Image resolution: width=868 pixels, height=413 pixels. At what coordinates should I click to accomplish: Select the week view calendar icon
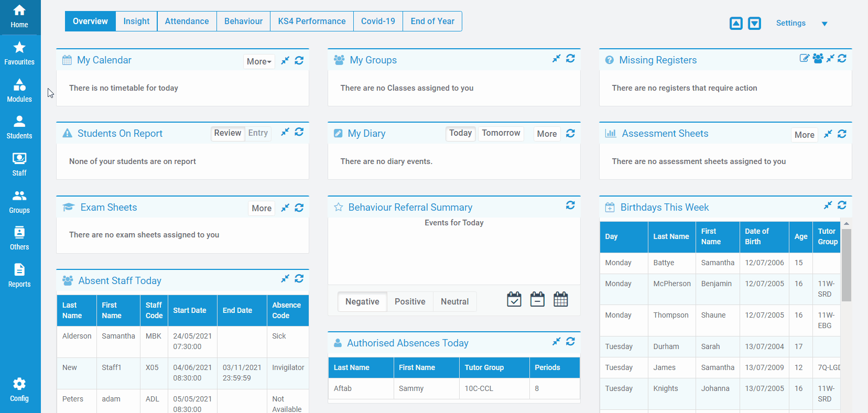(x=537, y=299)
